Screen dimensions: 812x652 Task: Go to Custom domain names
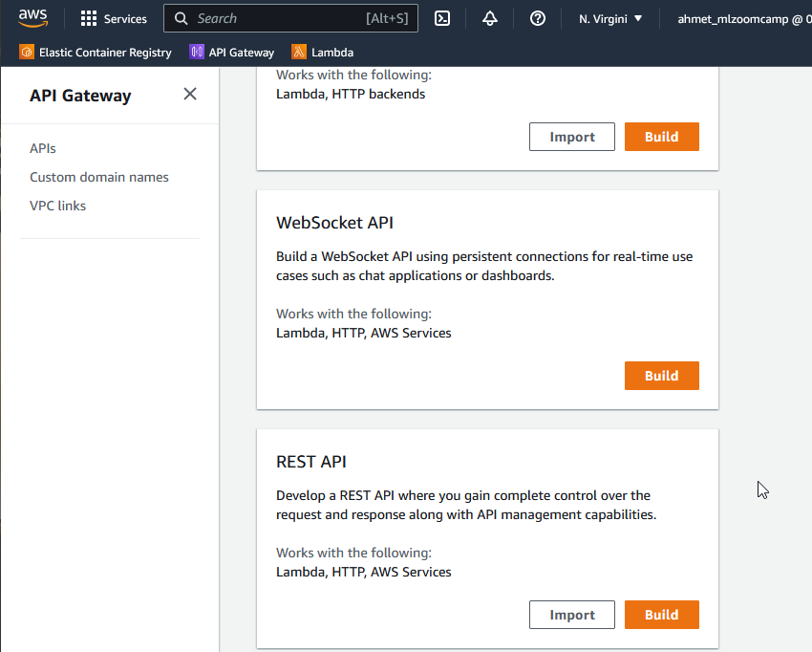pos(99,177)
